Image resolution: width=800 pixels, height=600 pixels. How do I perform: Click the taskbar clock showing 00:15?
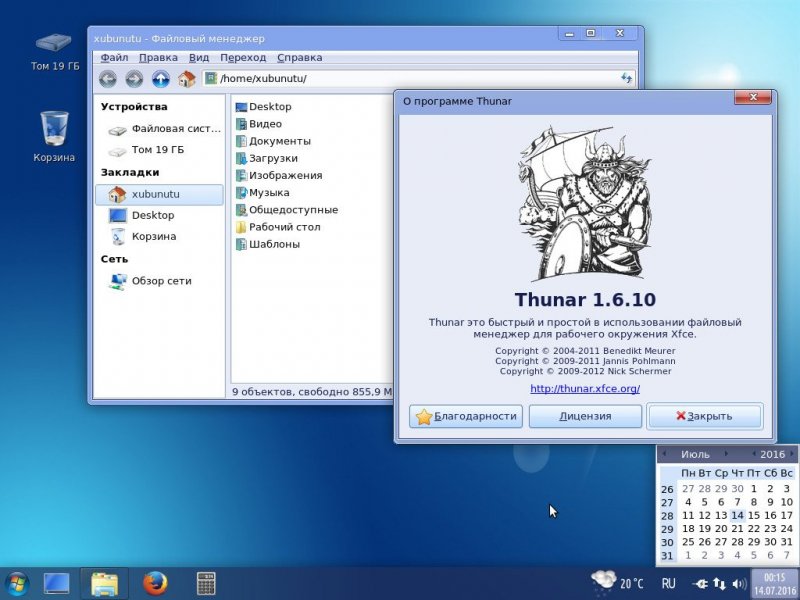pos(774,584)
